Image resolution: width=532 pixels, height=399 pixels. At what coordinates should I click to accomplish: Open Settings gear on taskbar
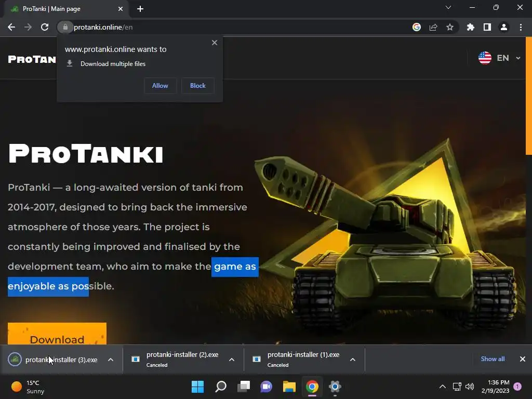[335, 387]
